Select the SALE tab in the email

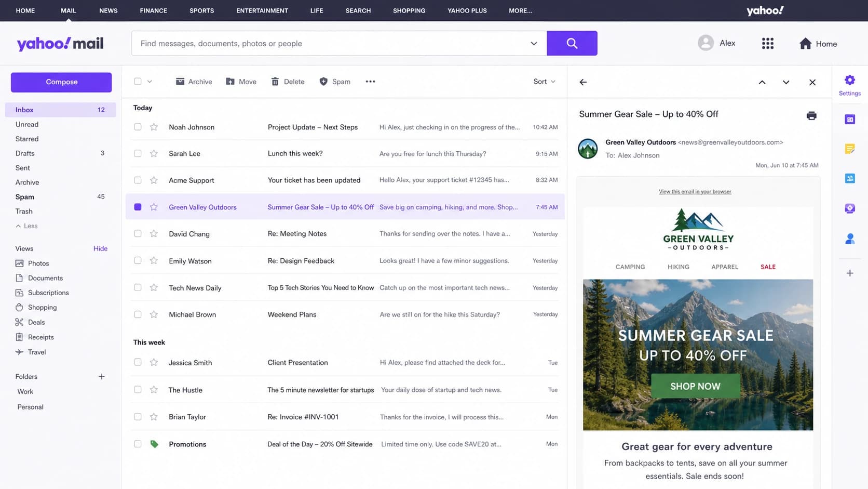[x=768, y=267]
